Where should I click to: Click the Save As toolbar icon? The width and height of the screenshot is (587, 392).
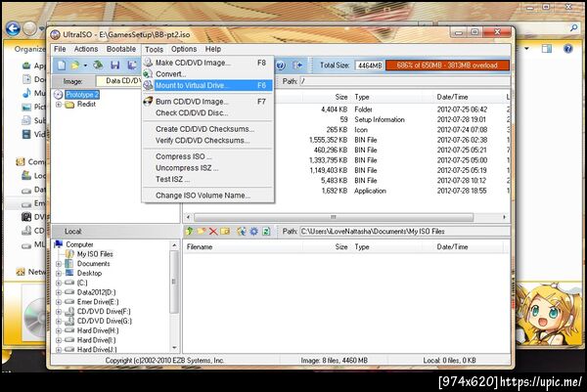131,65
